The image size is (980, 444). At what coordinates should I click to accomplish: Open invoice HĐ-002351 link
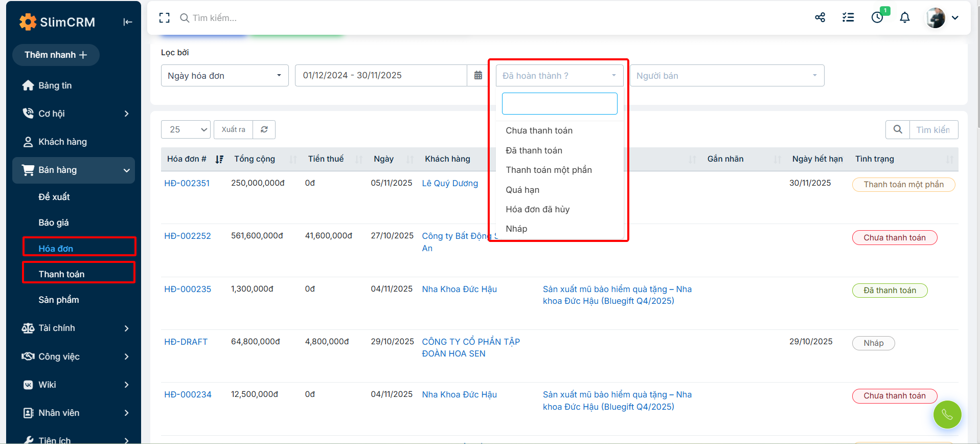point(187,183)
